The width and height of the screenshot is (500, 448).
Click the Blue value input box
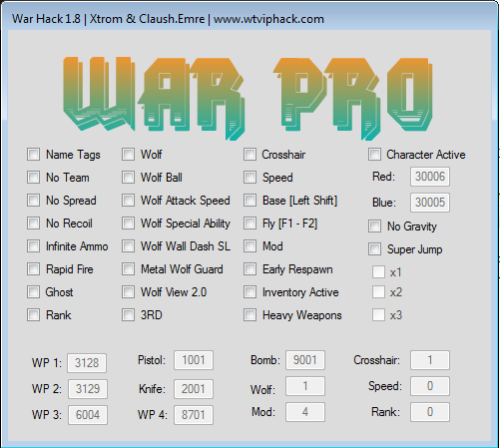[x=430, y=203]
